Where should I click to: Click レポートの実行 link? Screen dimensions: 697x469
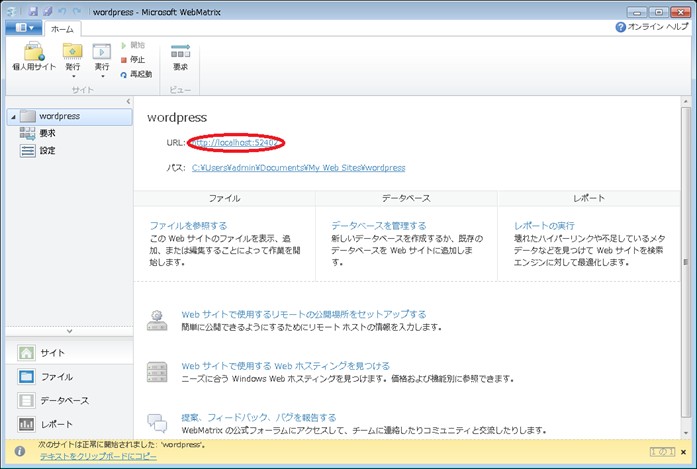(544, 225)
